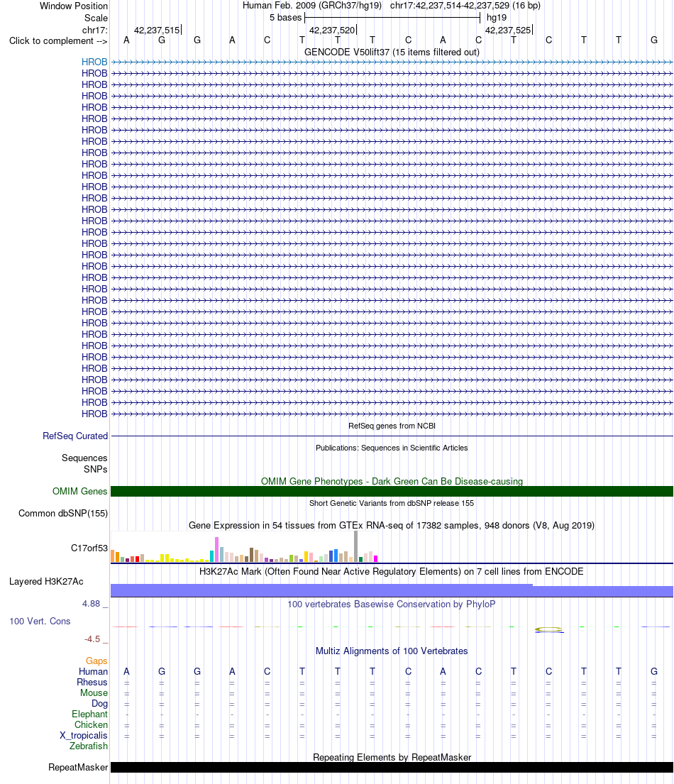This screenshot has width=674, height=784.
Task: Click the dark green OMIM Genes bar
Action: click(392, 492)
